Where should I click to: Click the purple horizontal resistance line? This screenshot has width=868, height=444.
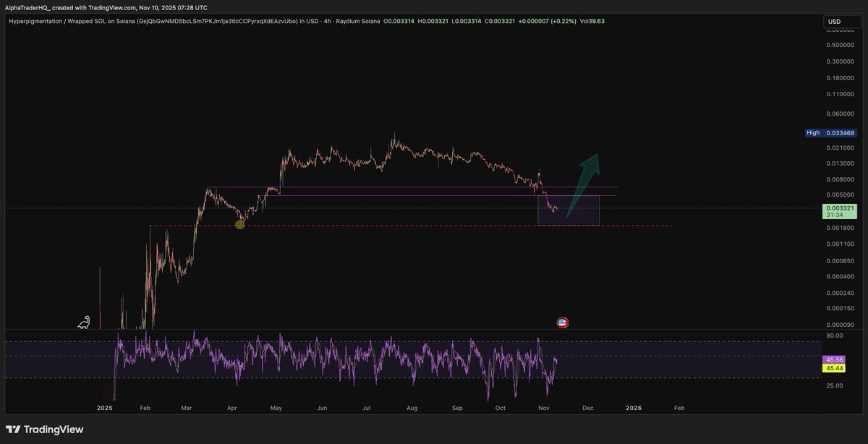pos(434,187)
